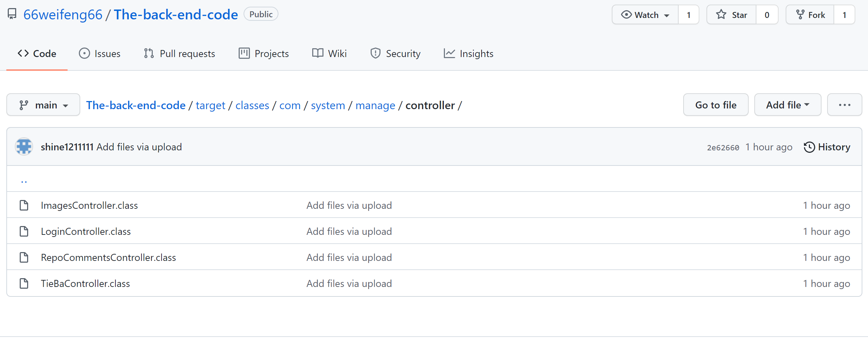Expand the main branch selector dropdown

(x=43, y=105)
